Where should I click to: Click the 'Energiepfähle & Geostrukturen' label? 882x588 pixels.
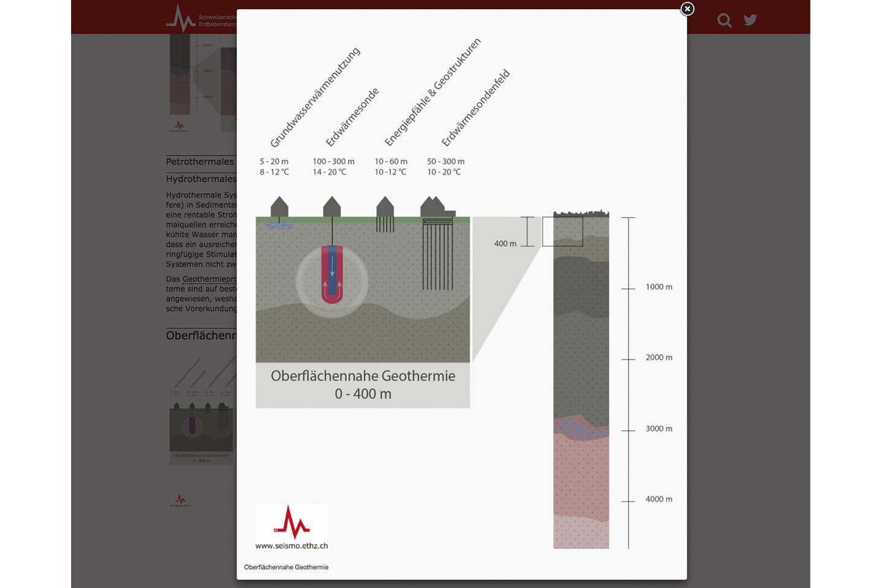(x=432, y=92)
